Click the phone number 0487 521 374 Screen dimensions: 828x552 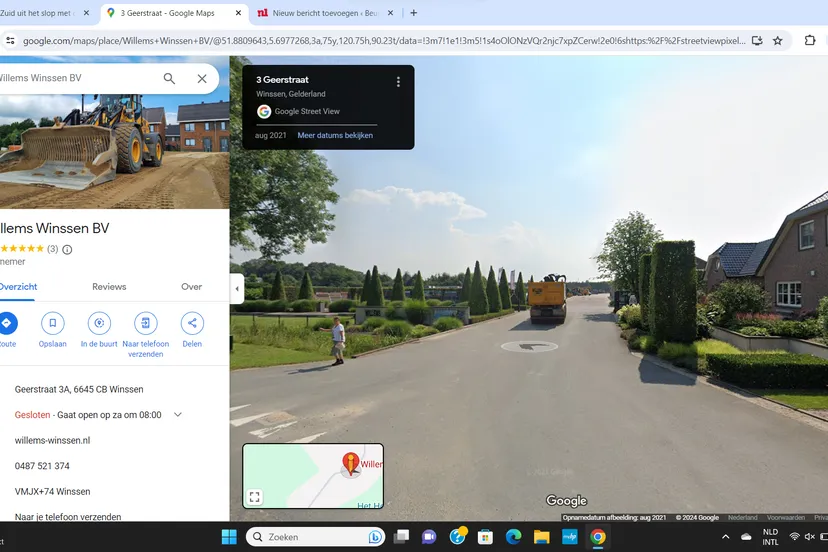pos(42,466)
